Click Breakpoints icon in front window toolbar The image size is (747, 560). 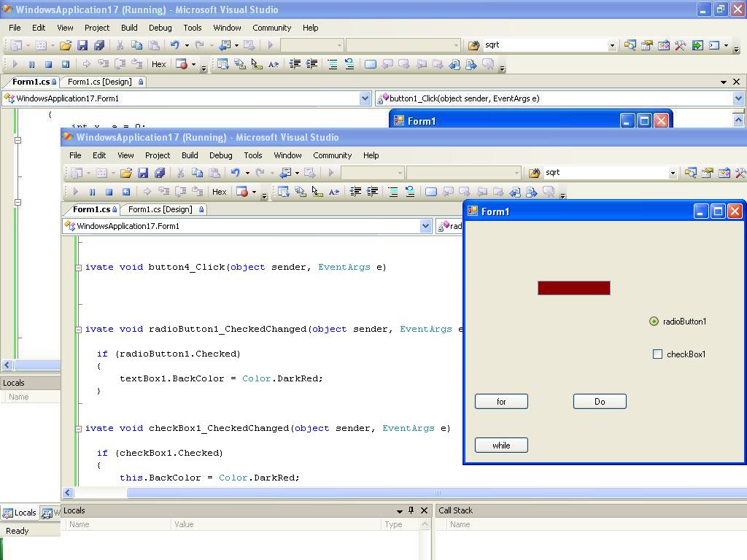click(242, 192)
